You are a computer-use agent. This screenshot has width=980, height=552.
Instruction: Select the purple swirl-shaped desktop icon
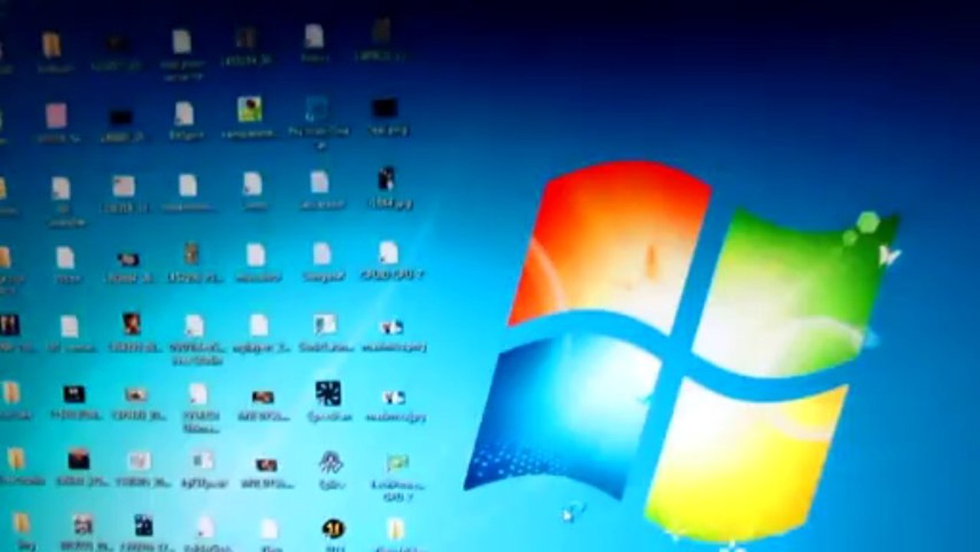click(x=331, y=462)
